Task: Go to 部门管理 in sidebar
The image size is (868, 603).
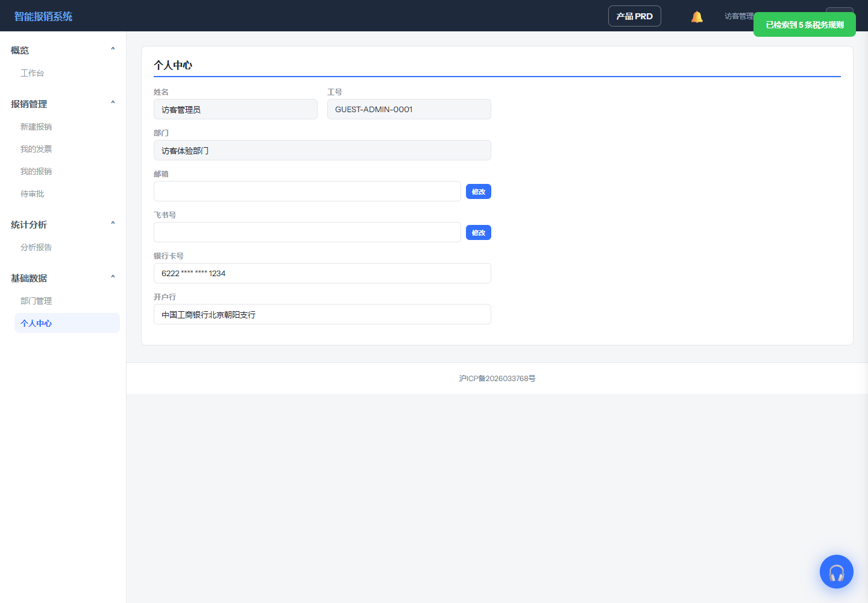Action: click(67, 301)
